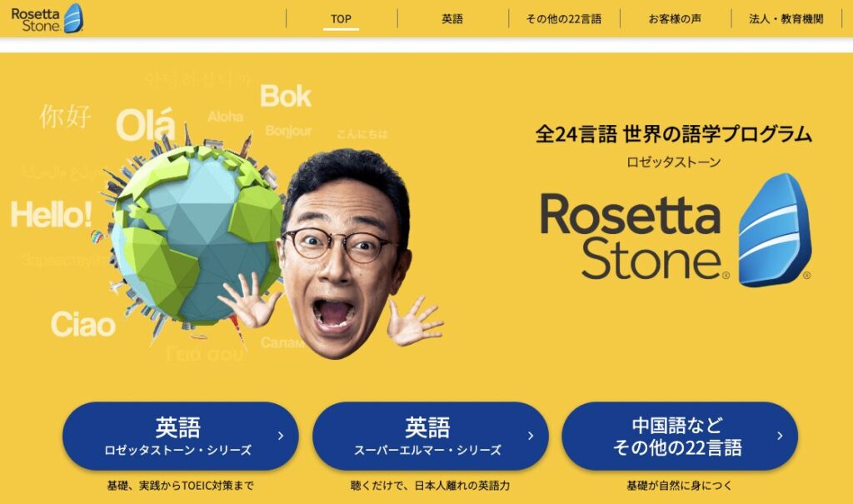This screenshot has width=853, height=504.
Task: Click the large Rosetta Stone wordmark
Action: click(x=634, y=236)
